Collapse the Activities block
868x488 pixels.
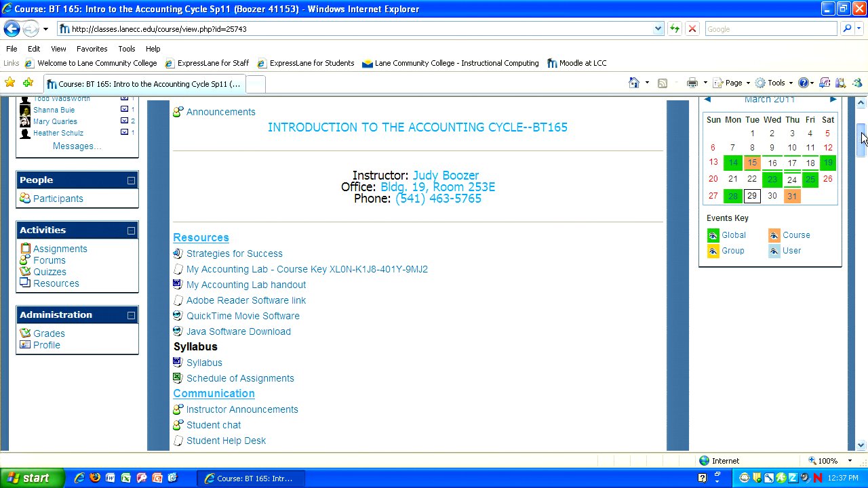(x=131, y=230)
